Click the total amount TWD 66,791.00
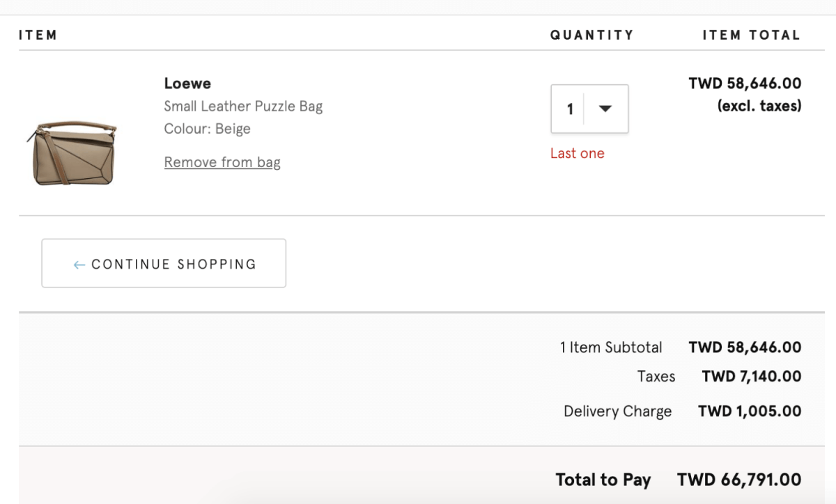The image size is (836, 504). (739, 480)
